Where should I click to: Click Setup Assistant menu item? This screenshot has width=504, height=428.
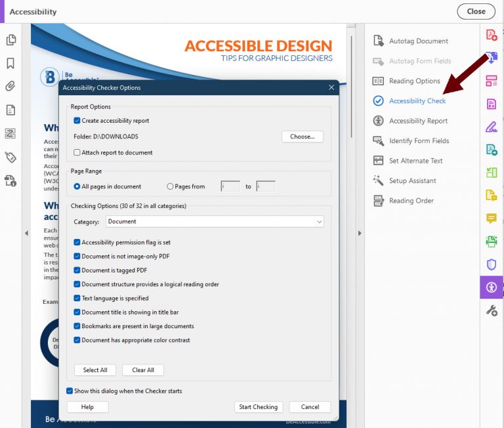[412, 181]
